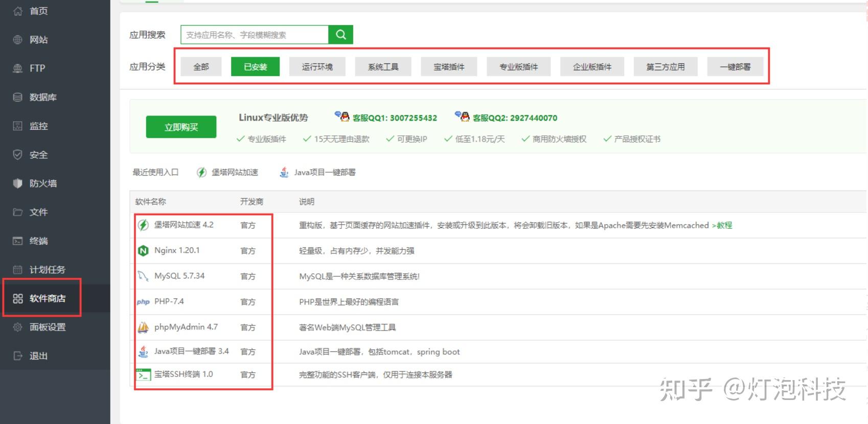
Task: Show the 宝塔插件 category
Action: pos(449,66)
